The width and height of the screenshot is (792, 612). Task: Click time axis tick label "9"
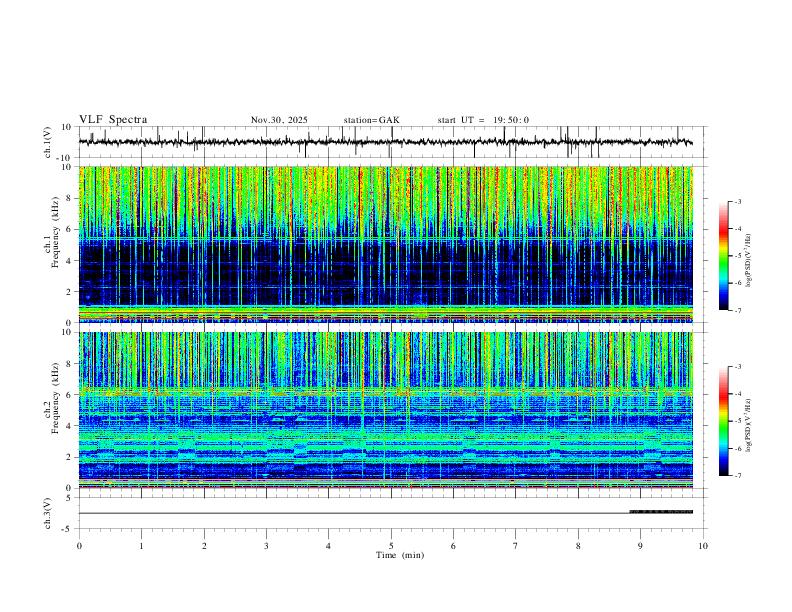pyautogui.click(x=640, y=546)
